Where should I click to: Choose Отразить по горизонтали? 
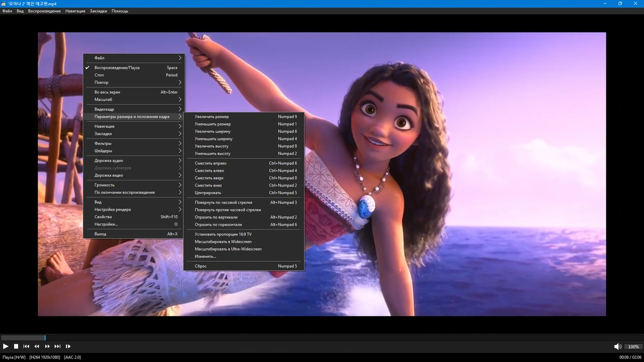pos(244,225)
